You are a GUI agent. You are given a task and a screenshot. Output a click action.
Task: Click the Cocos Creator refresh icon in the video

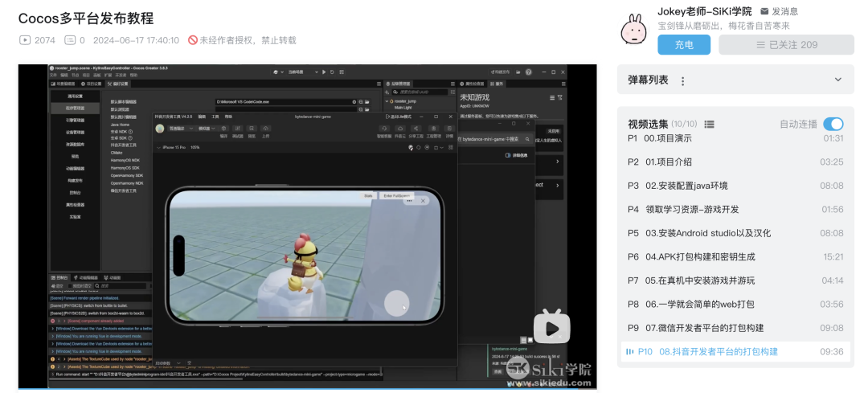click(x=332, y=72)
